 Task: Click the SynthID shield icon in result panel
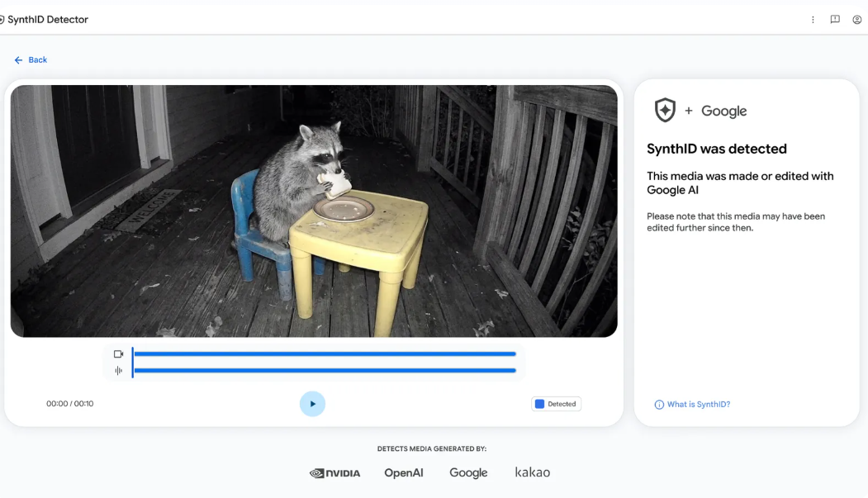point(665,110)
